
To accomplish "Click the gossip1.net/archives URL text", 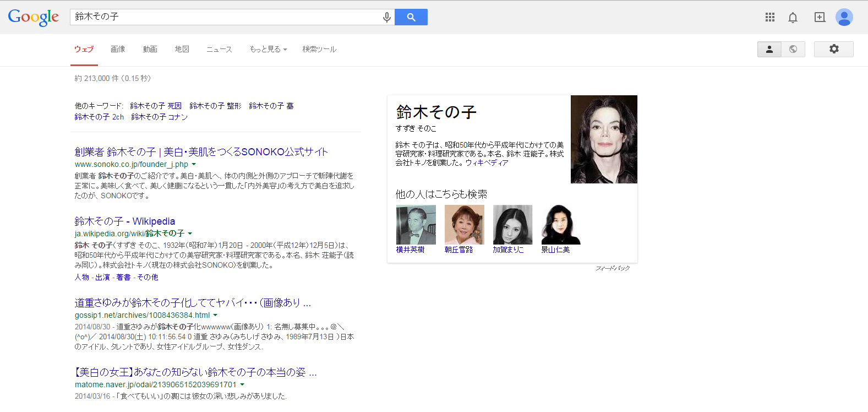I will pos(142,315).
